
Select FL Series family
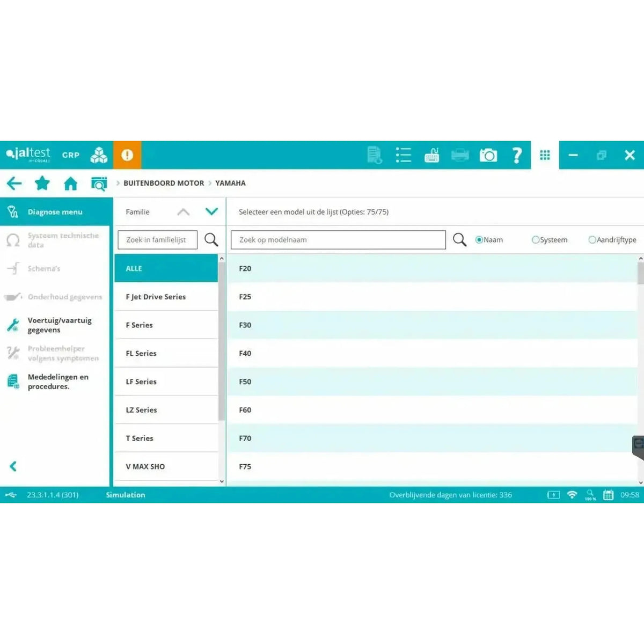[166, 353]
